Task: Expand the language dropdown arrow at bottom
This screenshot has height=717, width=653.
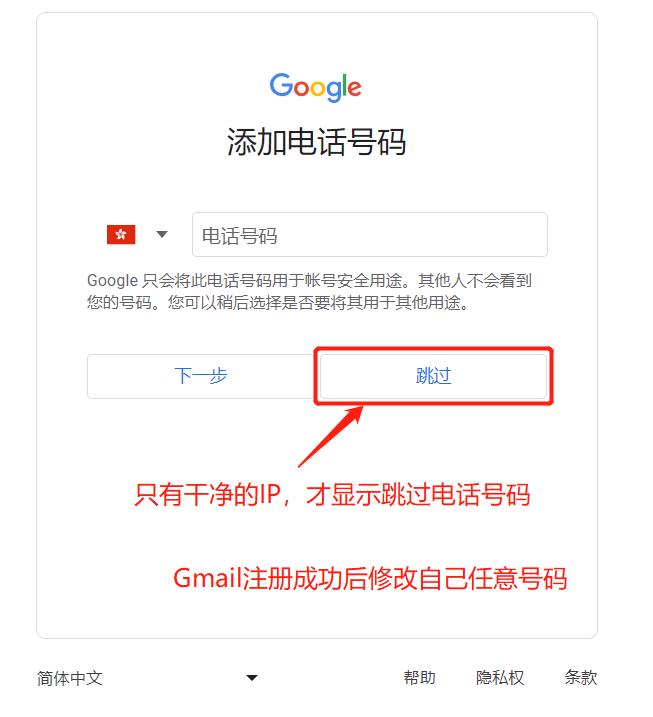Action: click(x=252, y=678)
